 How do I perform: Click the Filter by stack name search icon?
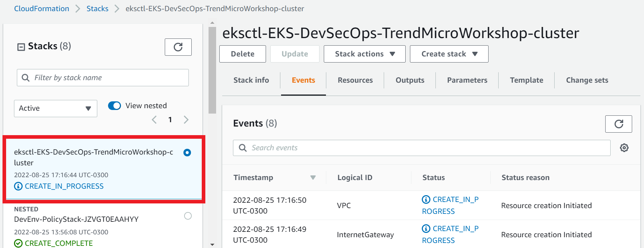(25, 78)
